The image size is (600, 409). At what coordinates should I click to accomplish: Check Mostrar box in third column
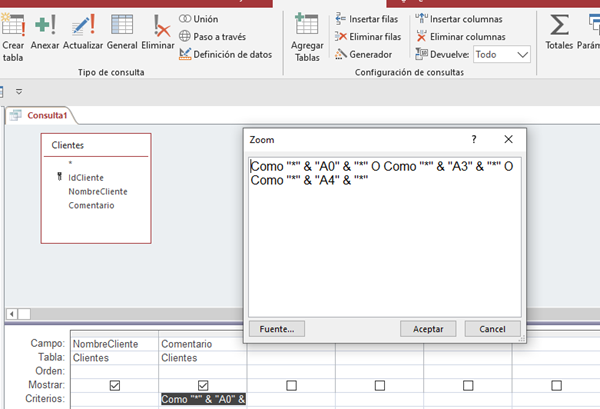pos(291,385)
